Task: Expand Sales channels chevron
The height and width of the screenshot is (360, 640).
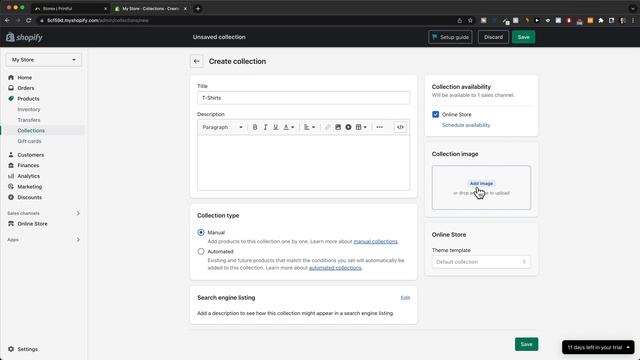Action: [78, 213]
